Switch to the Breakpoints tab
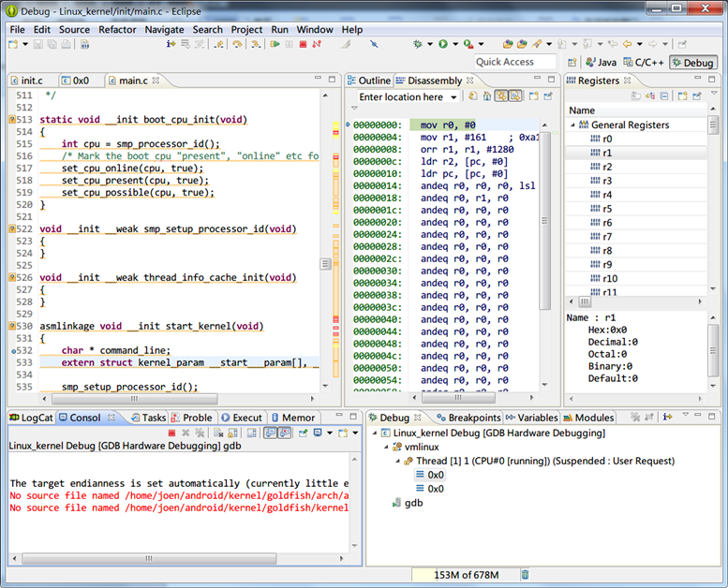The height and width of the screenshot is (588, 728). (468, 418)
